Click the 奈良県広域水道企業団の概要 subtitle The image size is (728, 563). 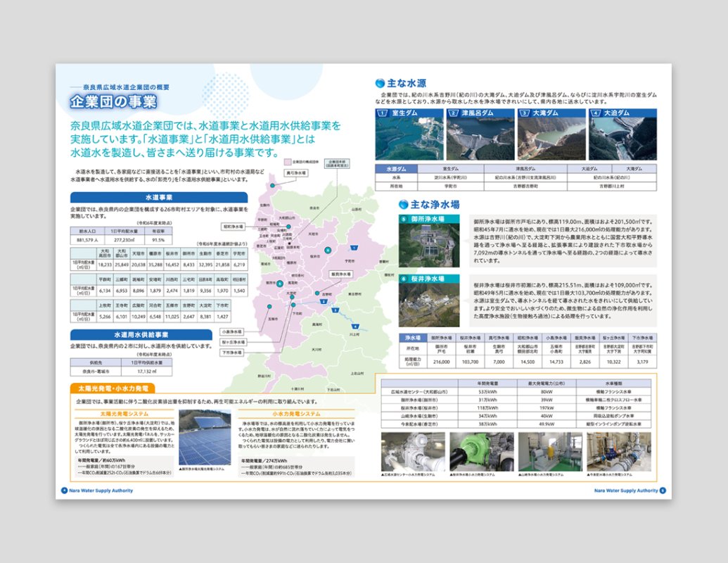pyautogui.click(x=126, y=87)
